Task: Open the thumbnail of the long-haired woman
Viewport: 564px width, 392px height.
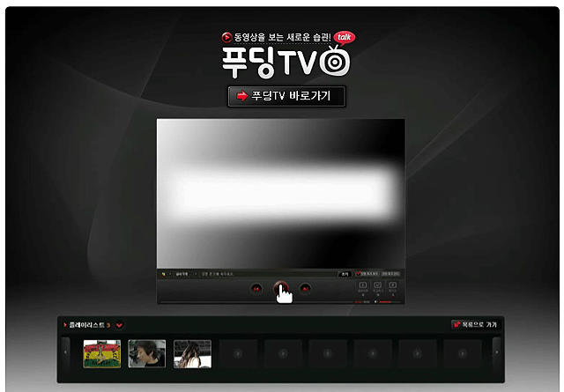Action: (x=192, y=354)
